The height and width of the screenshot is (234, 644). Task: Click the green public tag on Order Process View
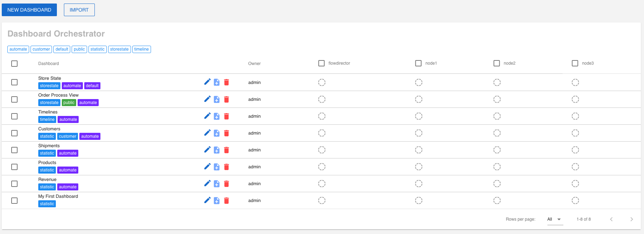[69, 103]
